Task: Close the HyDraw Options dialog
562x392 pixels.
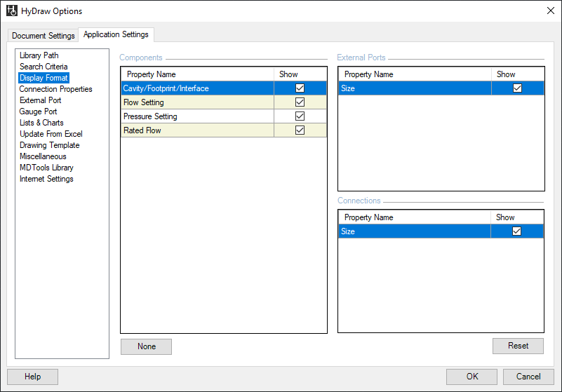Action: click(x=549, y=11)
